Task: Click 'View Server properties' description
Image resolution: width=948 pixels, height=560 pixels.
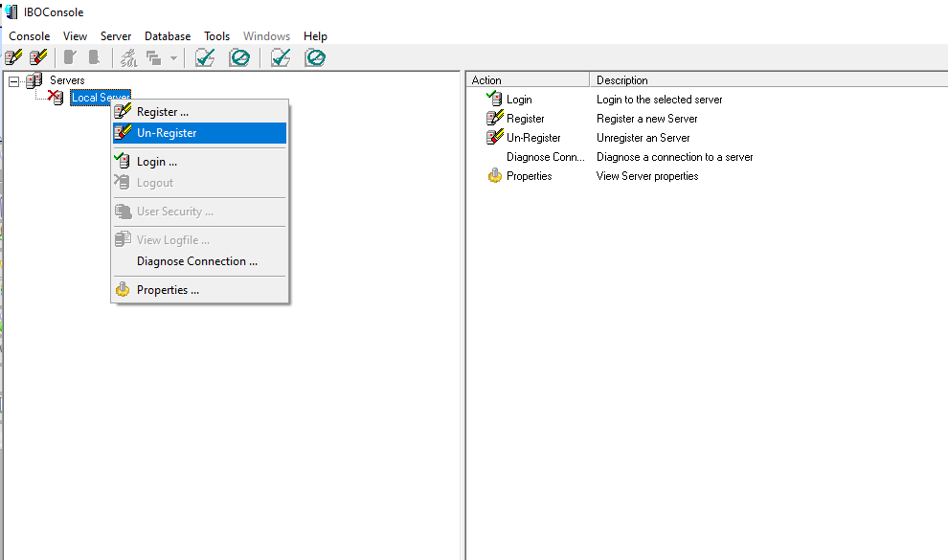Action: point(647,176)
